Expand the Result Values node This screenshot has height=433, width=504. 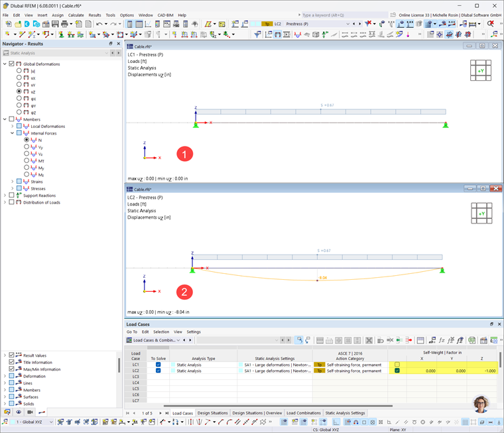(5, 355)
